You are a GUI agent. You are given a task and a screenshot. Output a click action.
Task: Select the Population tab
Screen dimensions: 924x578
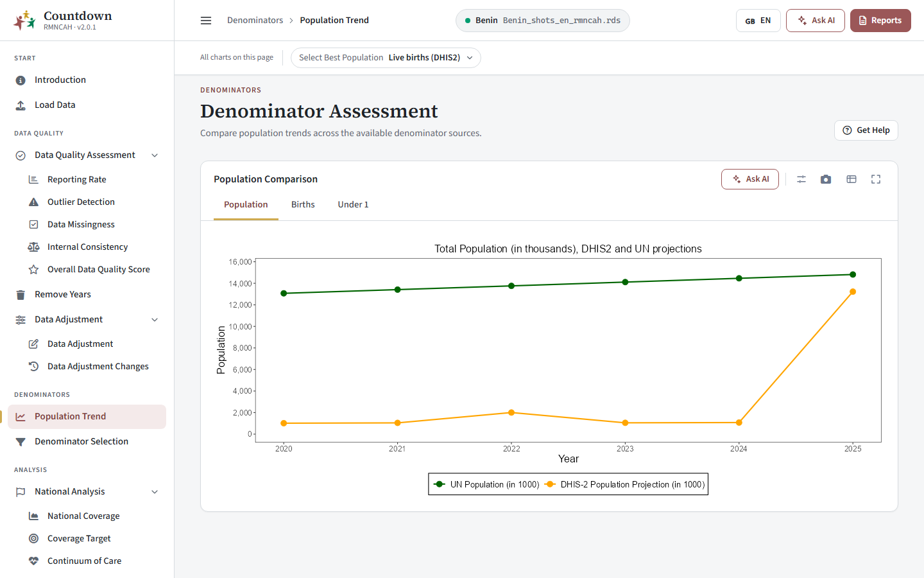click(x=246, y=205)
